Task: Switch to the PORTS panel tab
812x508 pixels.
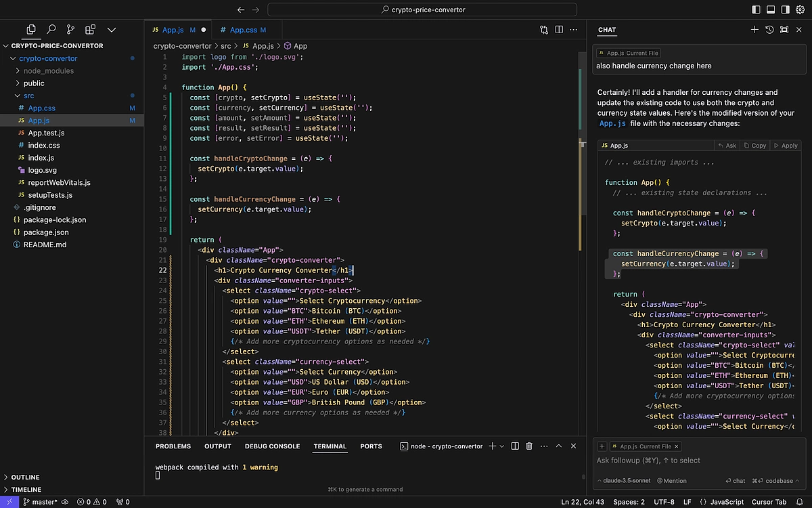Action: point(371,446)
